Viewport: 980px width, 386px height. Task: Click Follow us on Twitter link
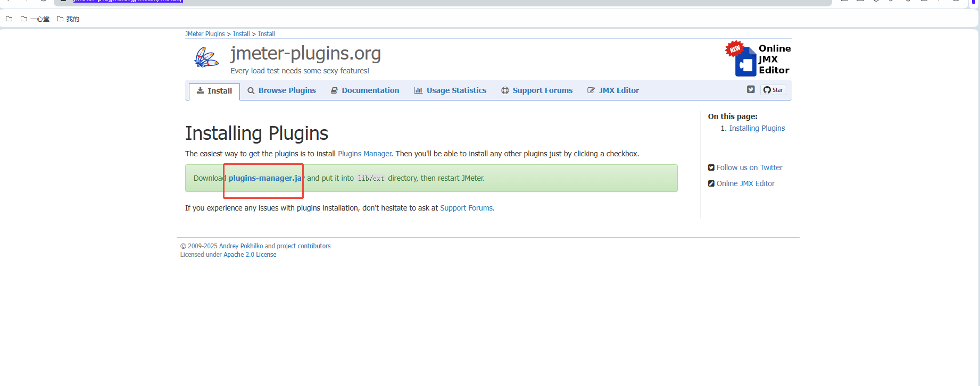pyautogui.click(x=749, y=167)
